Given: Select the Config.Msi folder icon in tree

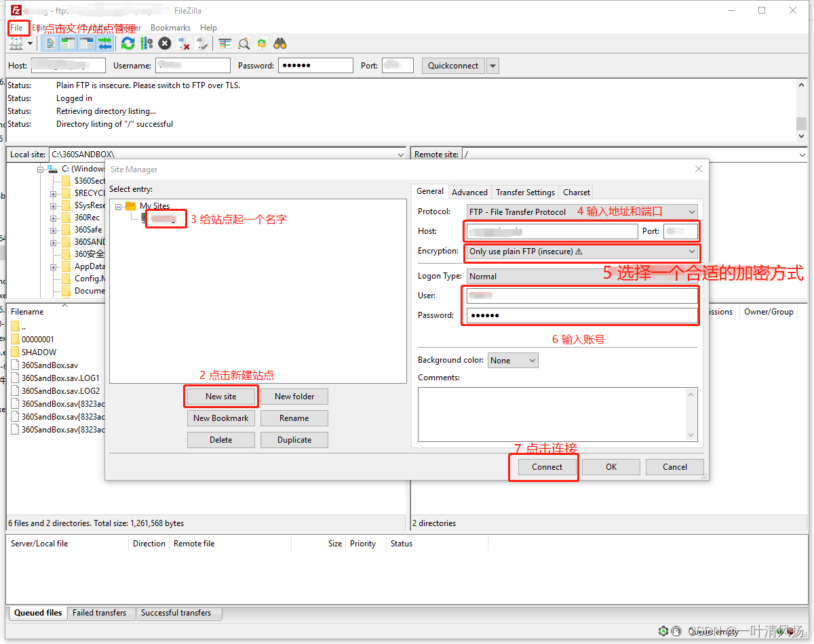Looking at the screenshot, I should tap(66, 279).
